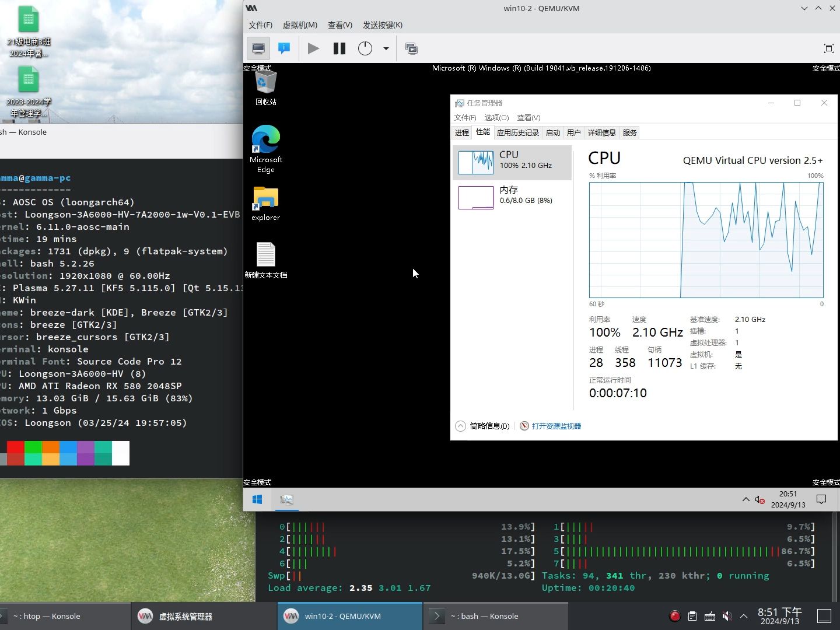Expand guest system tray hidden icons chevron
Screen dimensions: 840x630
746,499
